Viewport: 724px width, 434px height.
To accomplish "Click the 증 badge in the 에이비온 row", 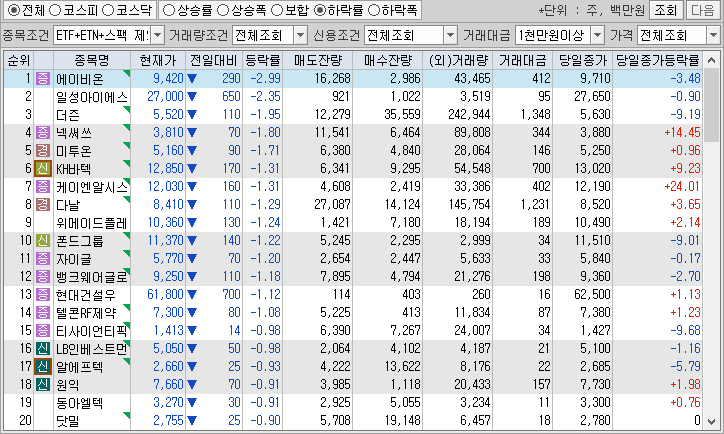I will point(43,78).
